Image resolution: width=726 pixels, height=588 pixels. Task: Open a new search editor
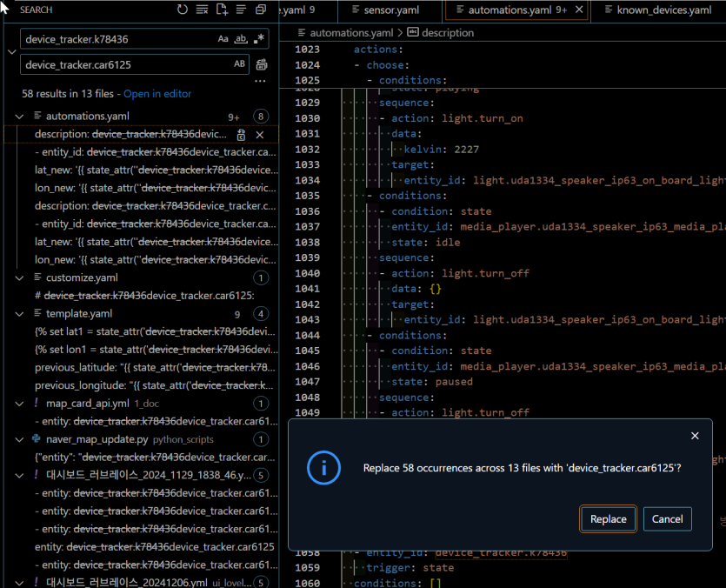tap(222, 10)
